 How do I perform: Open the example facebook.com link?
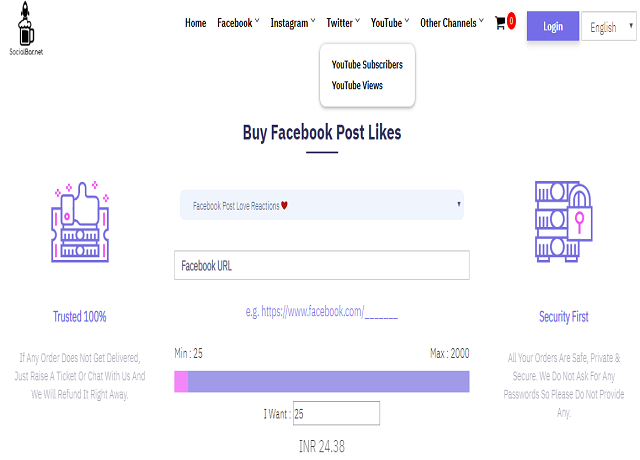pyautogui.click(x=322, y=312)
